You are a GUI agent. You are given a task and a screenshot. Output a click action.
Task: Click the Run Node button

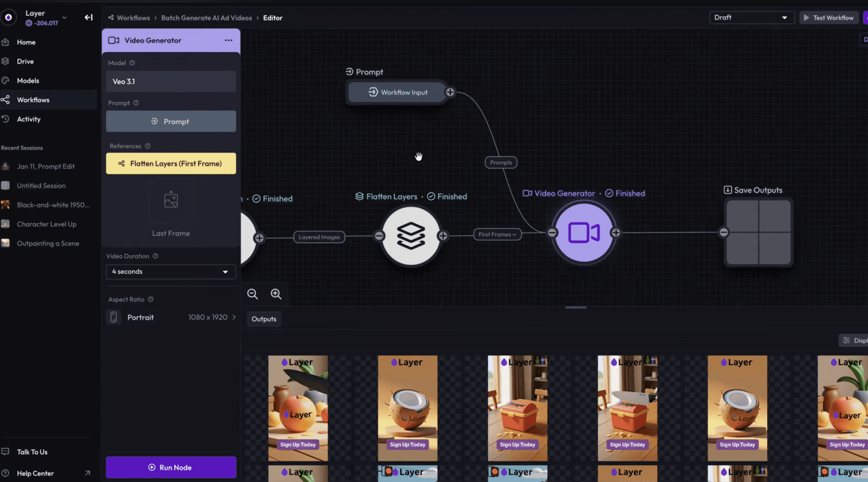point(171,467)
